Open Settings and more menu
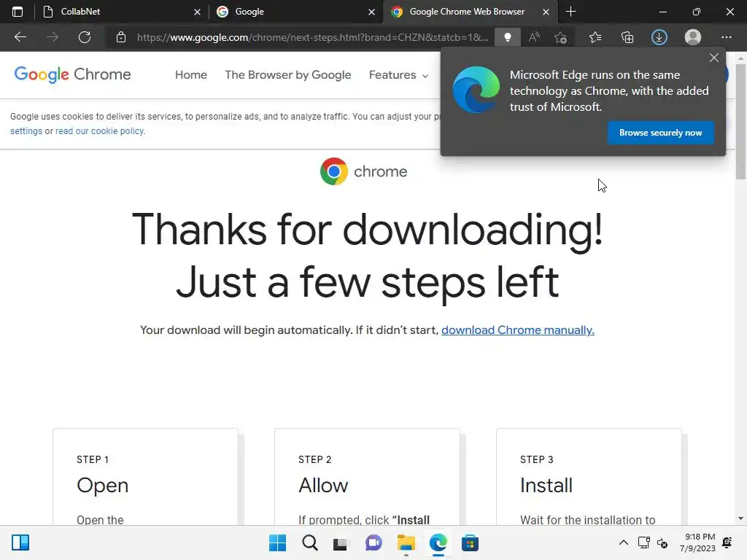 (726, 37)
